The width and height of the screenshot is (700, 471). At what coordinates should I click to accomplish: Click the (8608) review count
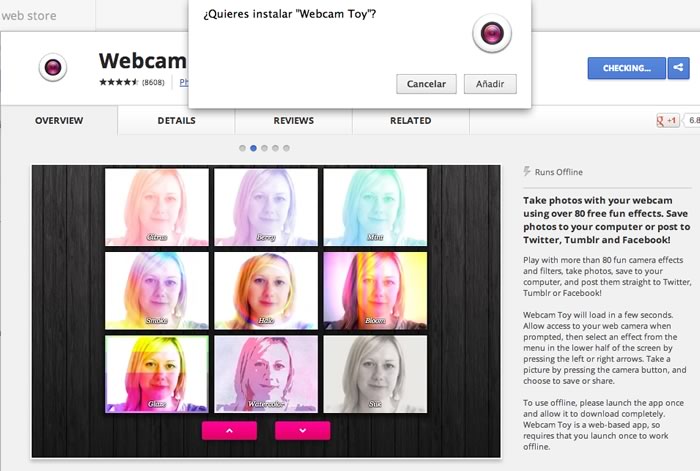pos(153,82)
